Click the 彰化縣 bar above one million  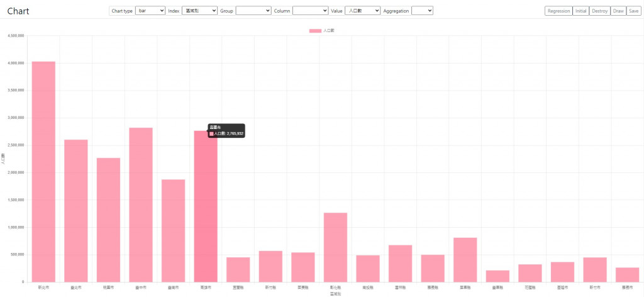point(336,247)
